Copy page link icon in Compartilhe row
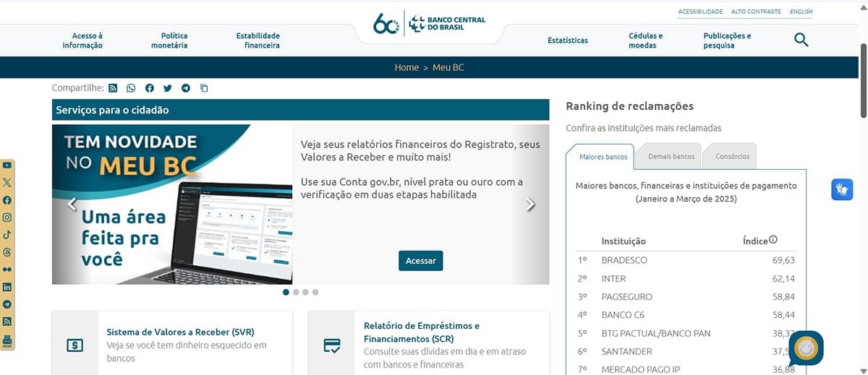 [204, 88]
